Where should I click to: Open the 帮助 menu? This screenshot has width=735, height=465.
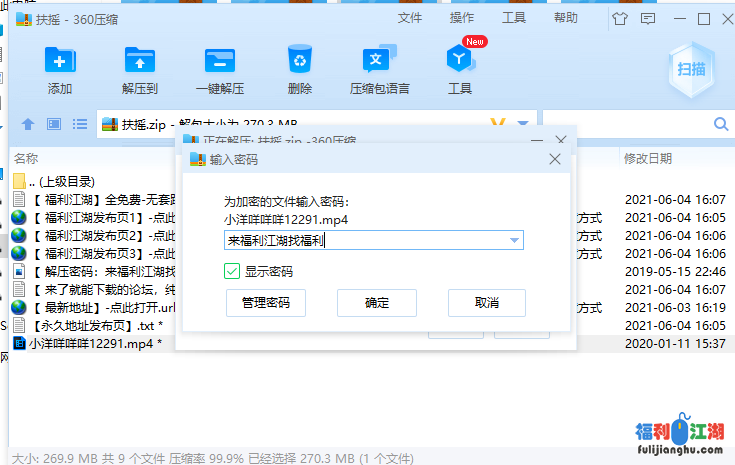pyautogui.click(x=566, y=18)
